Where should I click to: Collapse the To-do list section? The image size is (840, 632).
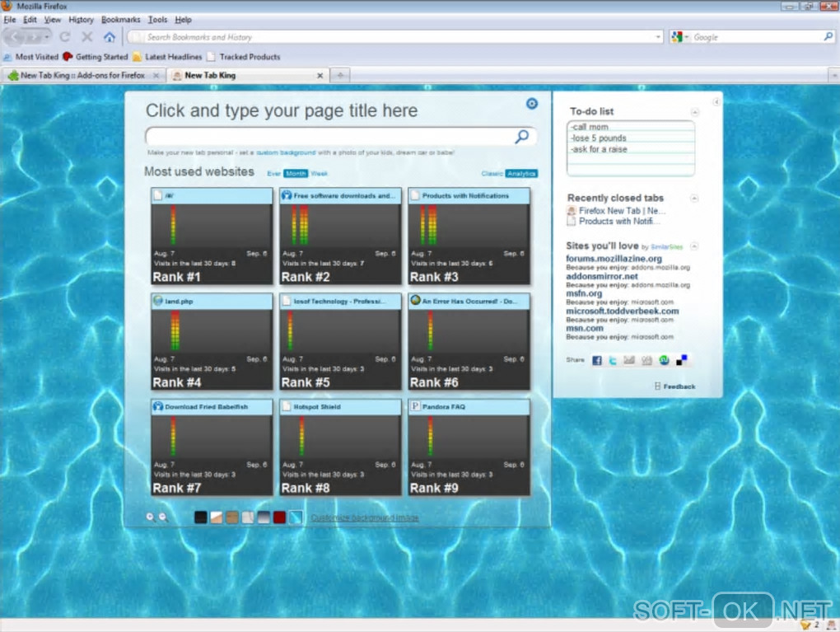(x=695, y=113)
